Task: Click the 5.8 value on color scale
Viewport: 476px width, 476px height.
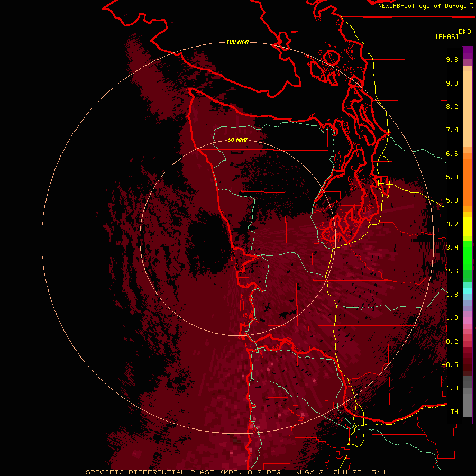Action: [452, 177]
